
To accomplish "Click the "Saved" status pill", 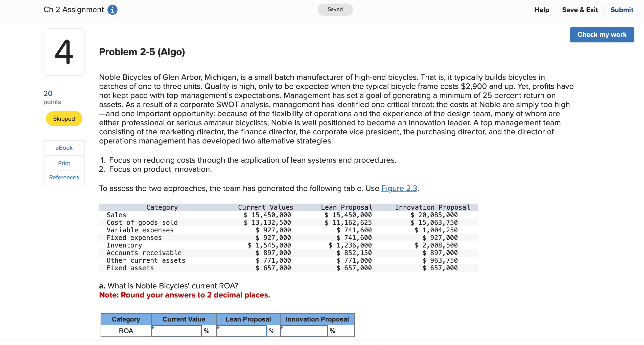I will click(x=335, y=9).
